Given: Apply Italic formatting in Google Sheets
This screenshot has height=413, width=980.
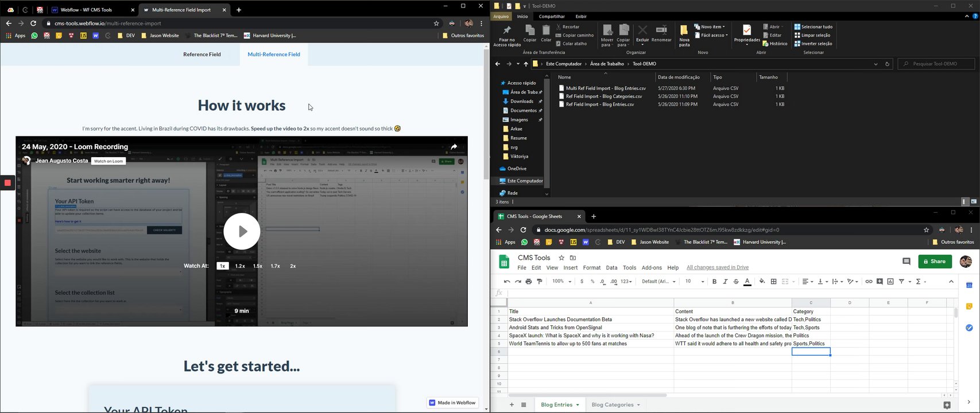Looking at the screenshot, I should tap(725, 282).
